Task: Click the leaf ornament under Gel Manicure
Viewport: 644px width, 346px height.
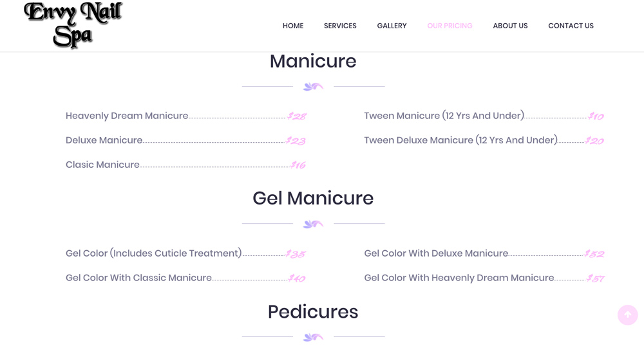Action: 313,224
